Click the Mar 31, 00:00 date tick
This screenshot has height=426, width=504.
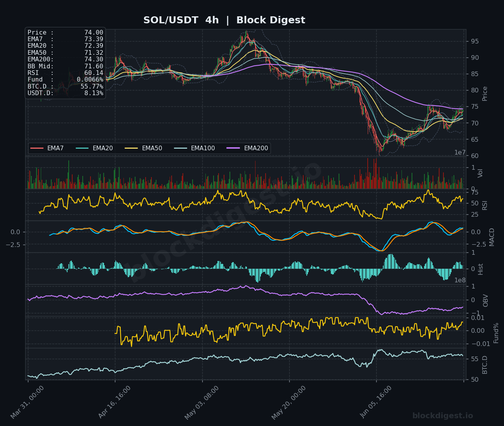click(x=27, y=402)
